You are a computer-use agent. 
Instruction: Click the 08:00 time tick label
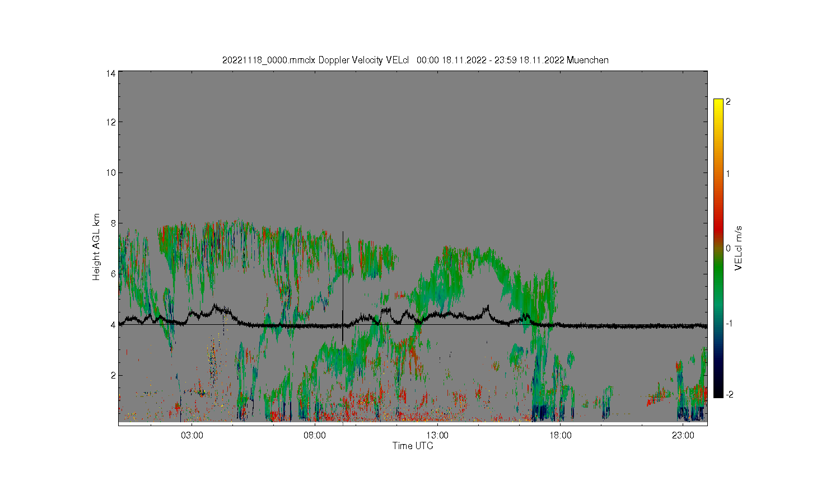coord(315,436)
